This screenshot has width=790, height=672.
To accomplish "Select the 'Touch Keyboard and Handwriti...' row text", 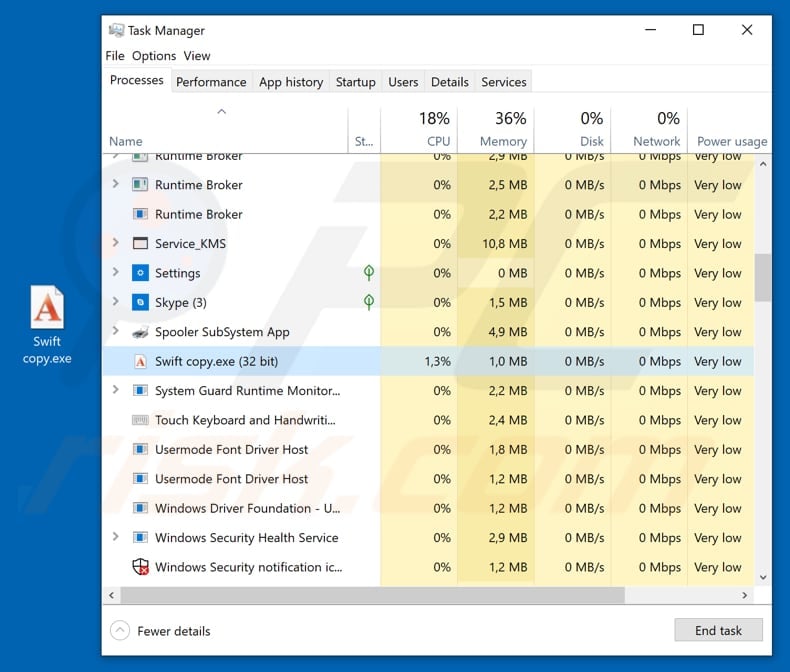I will coord(245,420).
